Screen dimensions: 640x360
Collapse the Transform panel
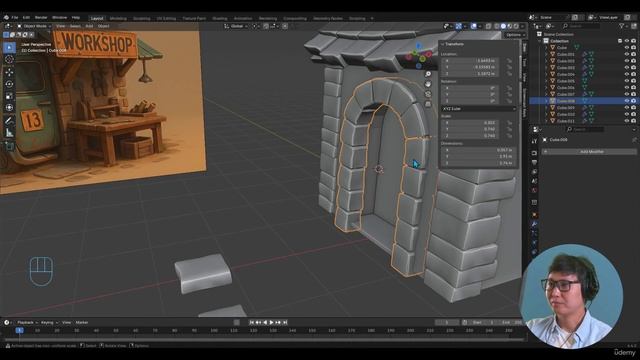pos(442,44)
